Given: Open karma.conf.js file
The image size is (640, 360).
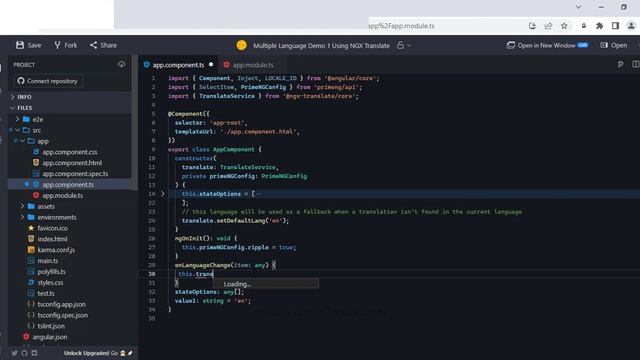Looking at the screenshot, I should pos(56,250).
